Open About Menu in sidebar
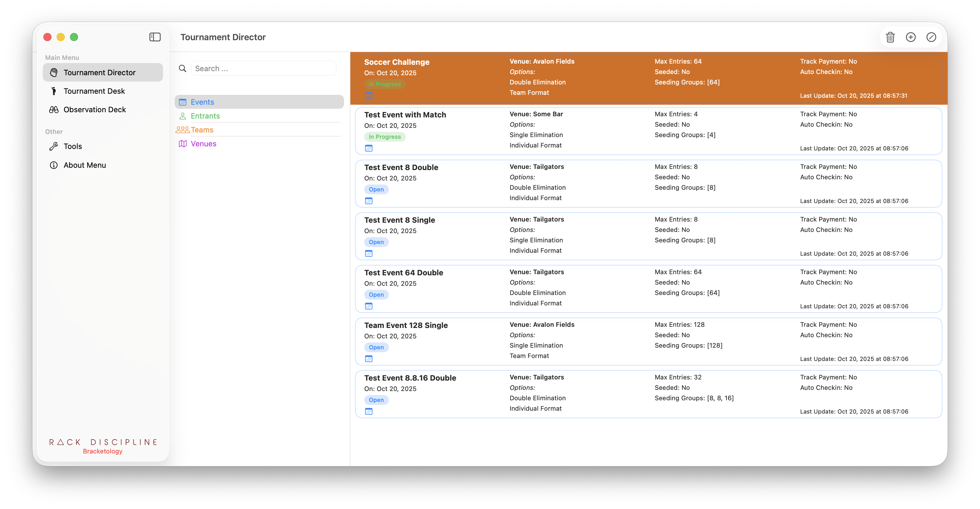The image size is (980, 509). pos(84,165)
